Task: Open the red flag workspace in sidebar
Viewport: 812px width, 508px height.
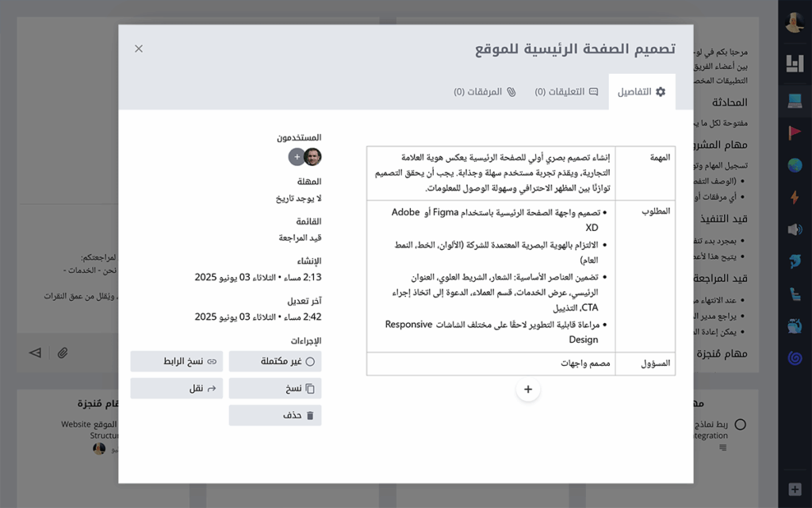Action: coord(795,133)
